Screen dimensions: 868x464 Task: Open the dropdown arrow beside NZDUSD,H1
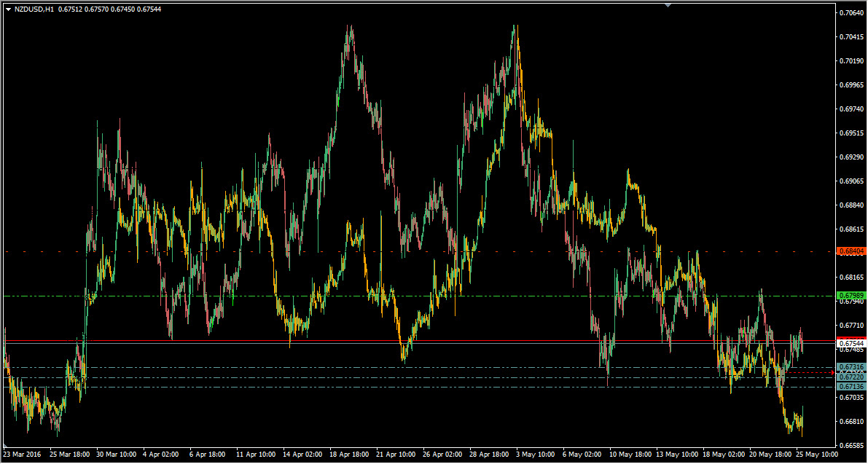8,9
